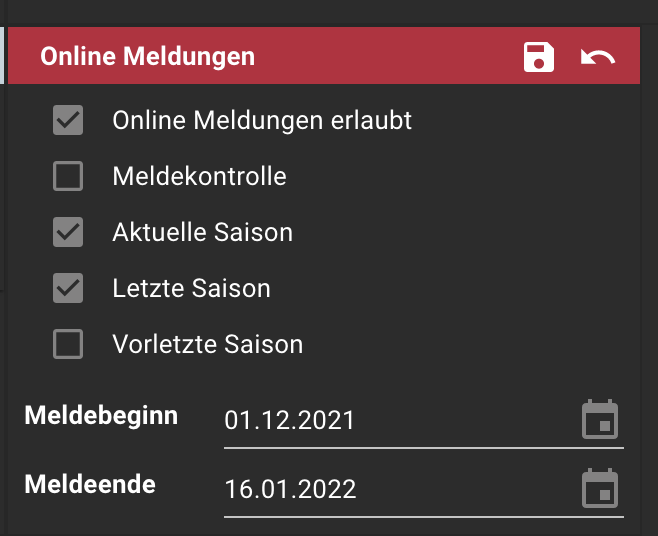Click the pale strip beside the red header
Viewport: 658px width, 536px height.
click(2, 55)
